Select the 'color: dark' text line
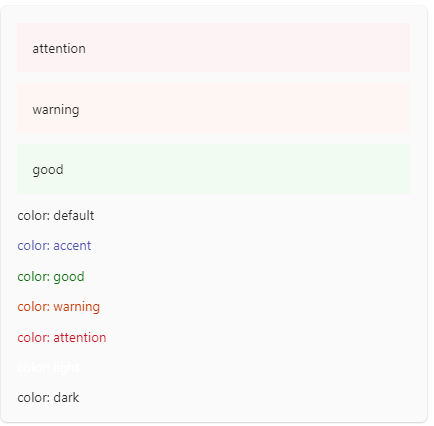 coord(48,398)
